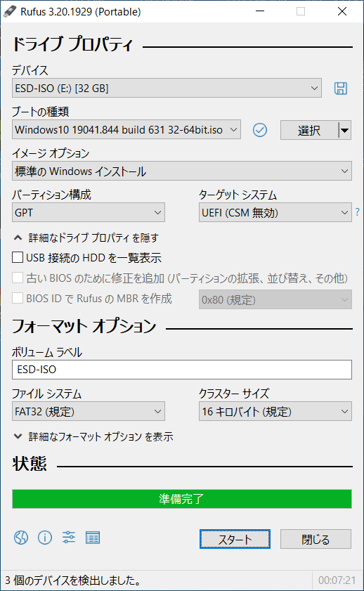Open the ブートの種類 dropdown with Windows10 ISO

click(126, 130)
